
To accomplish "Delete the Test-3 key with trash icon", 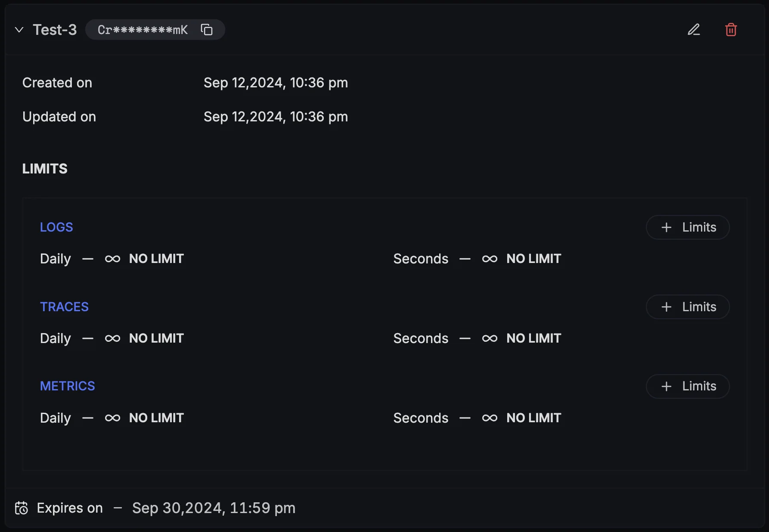I will tap(731, 30).
